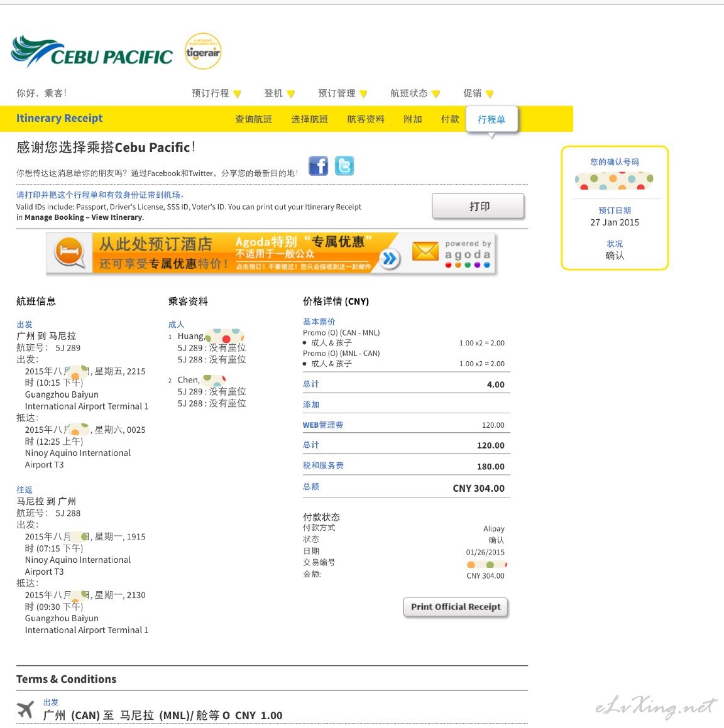Go to the 查询航班 step tab
Screen dimensions: 724x728
click(253, 119)
